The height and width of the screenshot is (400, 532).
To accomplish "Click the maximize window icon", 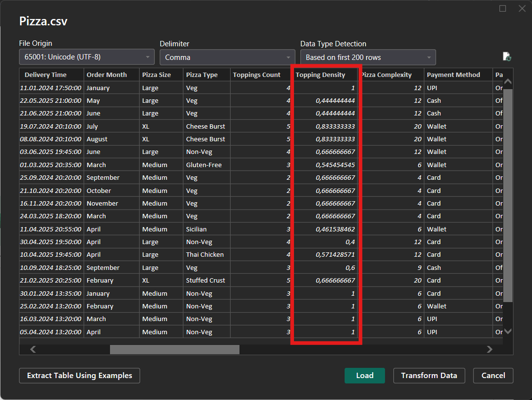I will [x=503, y=8].
